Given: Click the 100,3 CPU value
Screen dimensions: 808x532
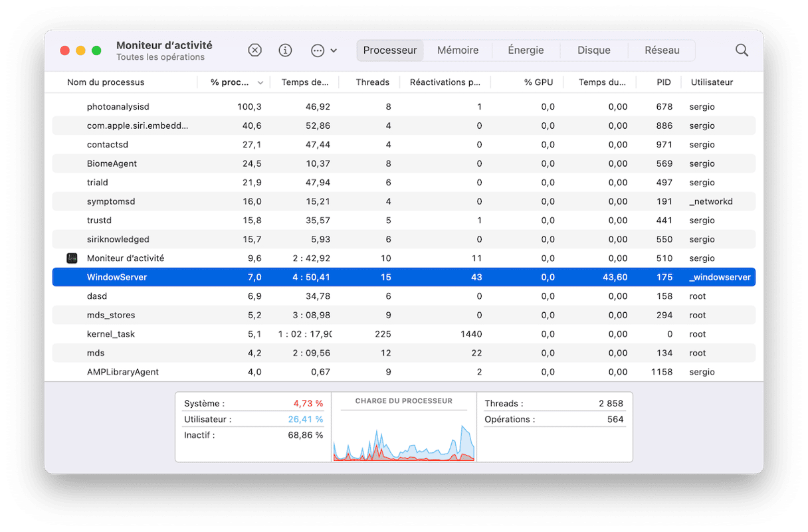Looking at the screenshot, I should pos(249,107).
